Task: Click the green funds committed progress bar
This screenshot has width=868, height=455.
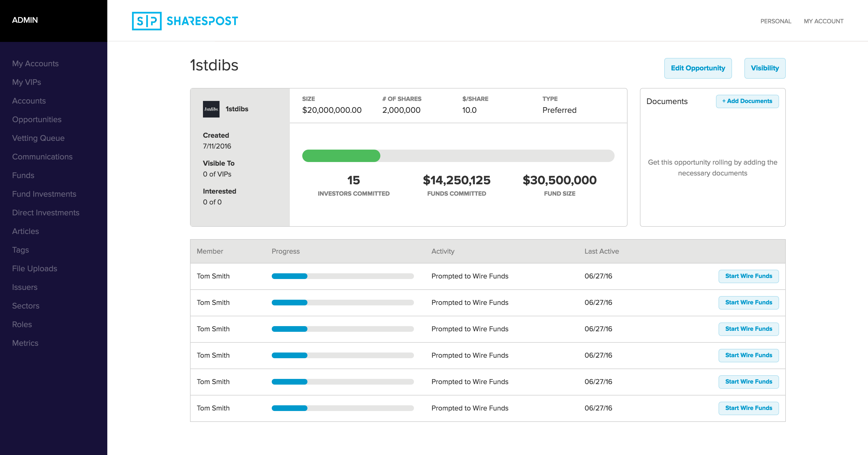Action: [341, 156]
